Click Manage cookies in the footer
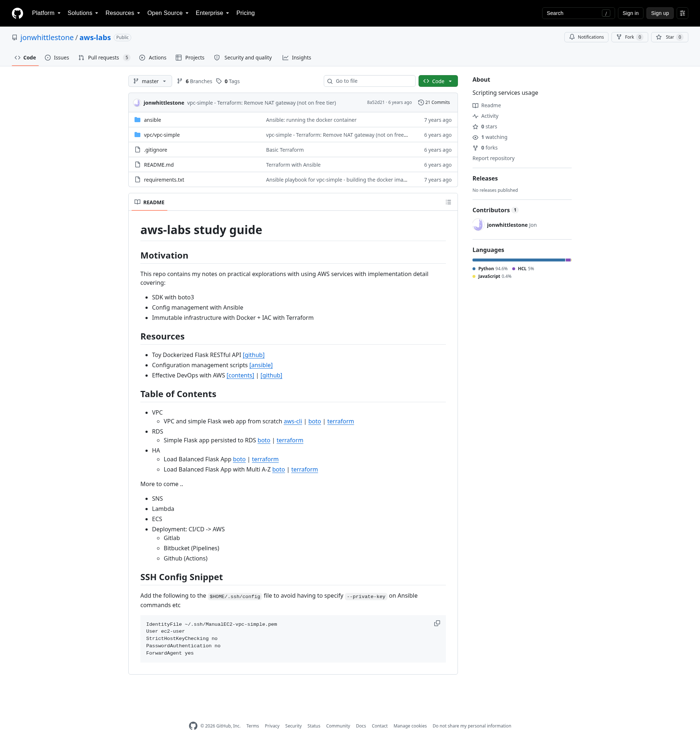 point(410,726)
